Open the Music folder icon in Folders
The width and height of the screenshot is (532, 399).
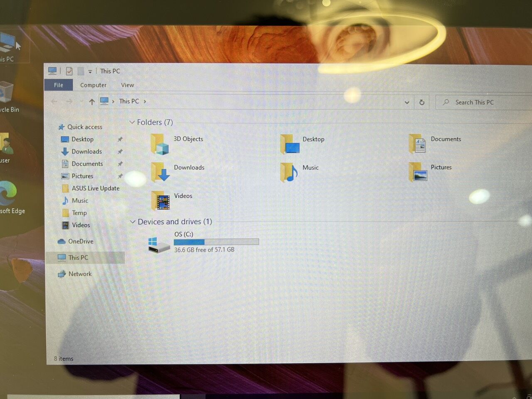[x=289, y=172]
